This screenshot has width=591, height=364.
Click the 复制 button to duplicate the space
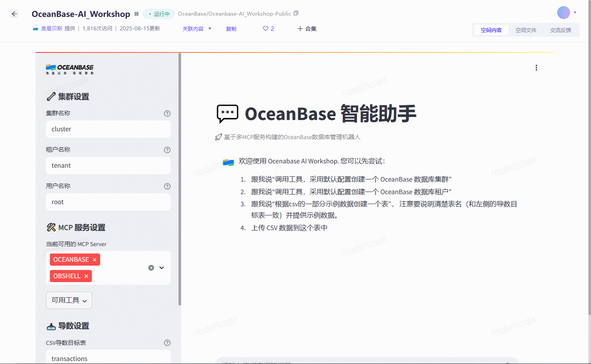tap(231, 28)
